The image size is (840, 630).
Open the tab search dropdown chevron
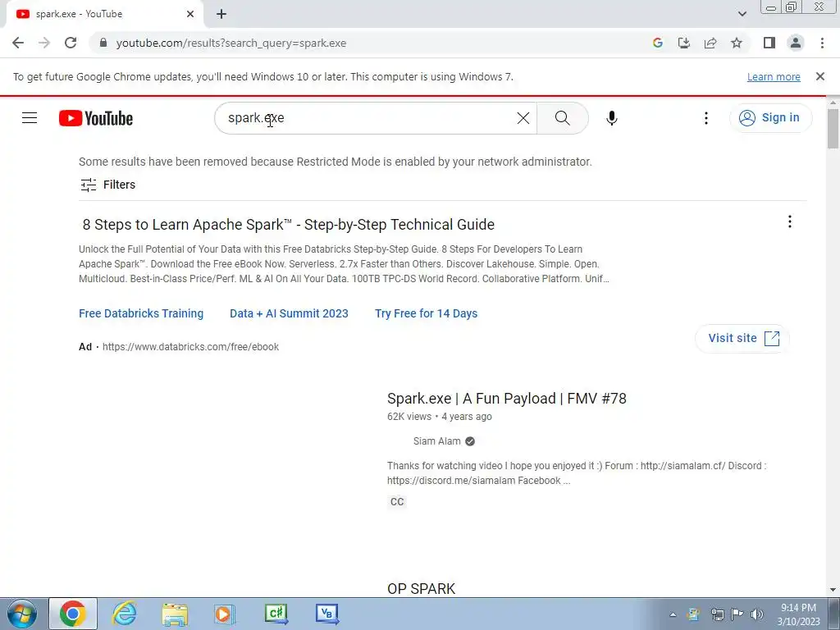click(742, 14)
